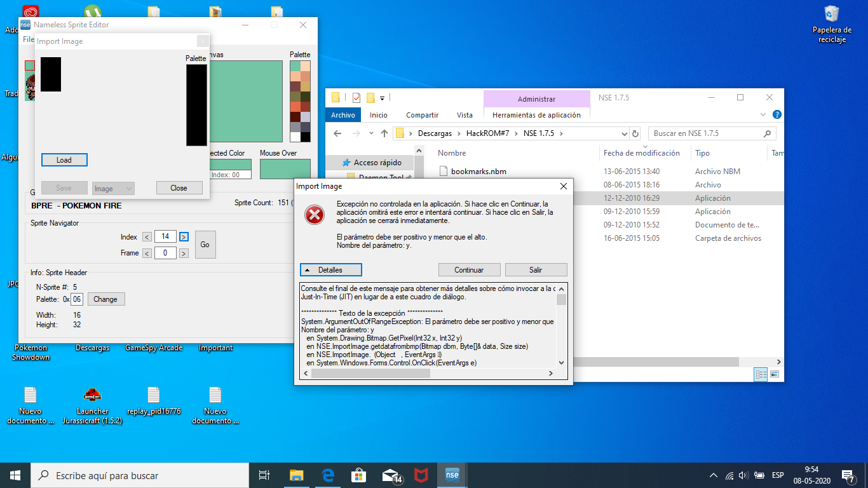This screenshot has height=488, width=868.
Task: Click the red error icon in dialog
Action: pos(315,215)
